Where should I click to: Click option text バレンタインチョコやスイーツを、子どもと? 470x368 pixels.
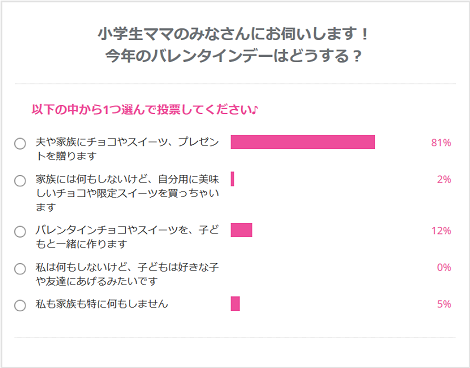click(x=127, y=237)
